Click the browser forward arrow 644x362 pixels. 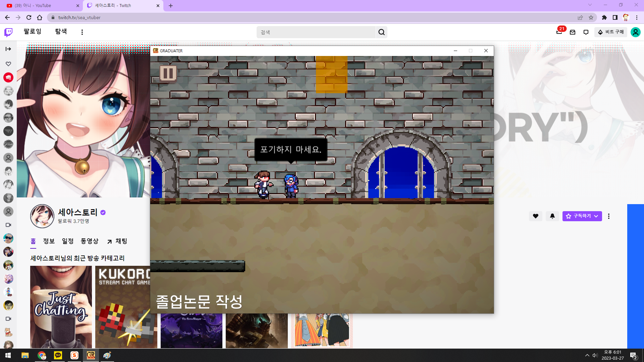point(18,17)
